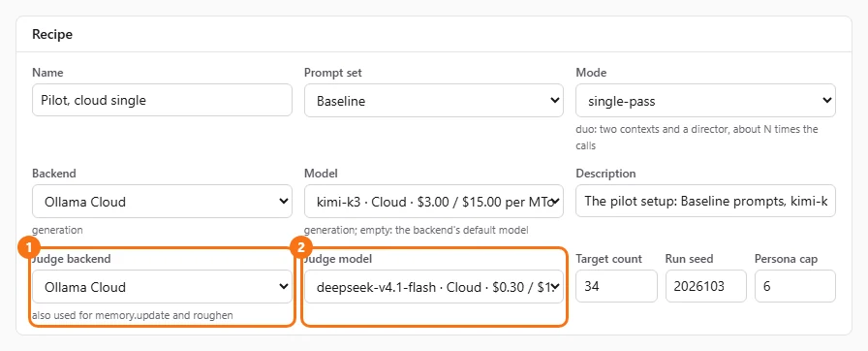Click the 'Description' label
868x351 pixels.
click(x=605, y=174)
